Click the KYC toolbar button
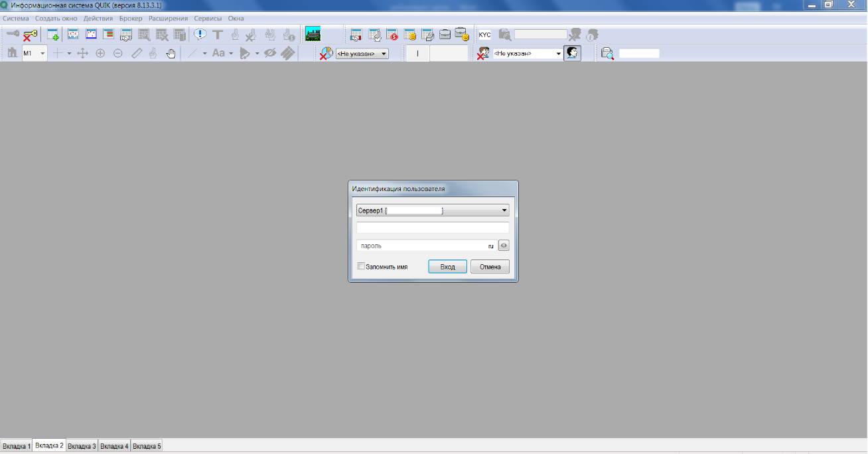The width and height of the screenshot is (868, 454). point(484,35)
